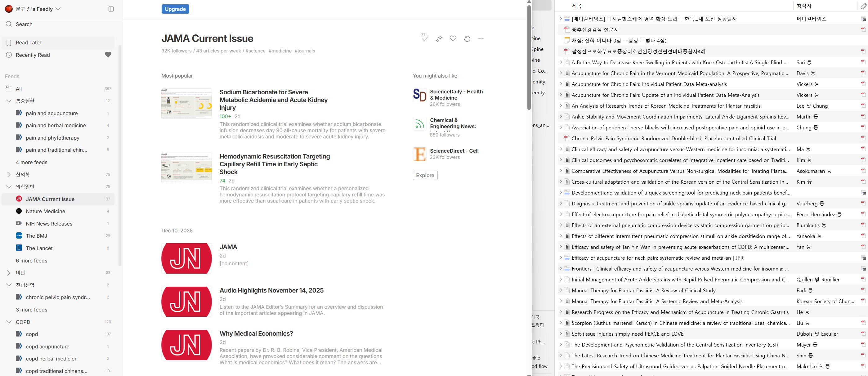
Task: Click the JAMA Current Issue feed icon
Action: coord(19,199)
